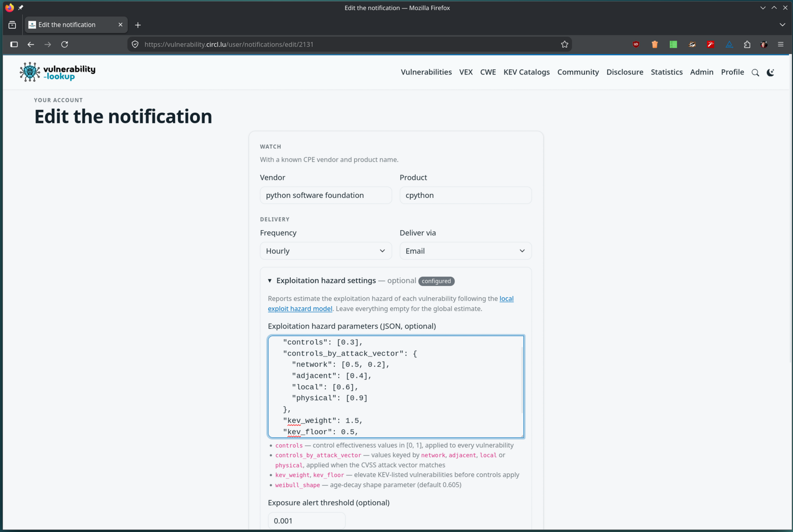
Task: Bookmark this page with star icon
Action: coord(565,44)
